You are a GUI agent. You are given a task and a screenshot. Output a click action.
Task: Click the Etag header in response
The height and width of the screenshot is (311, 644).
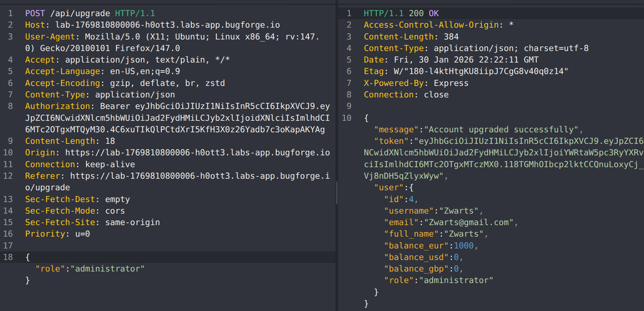373,71
